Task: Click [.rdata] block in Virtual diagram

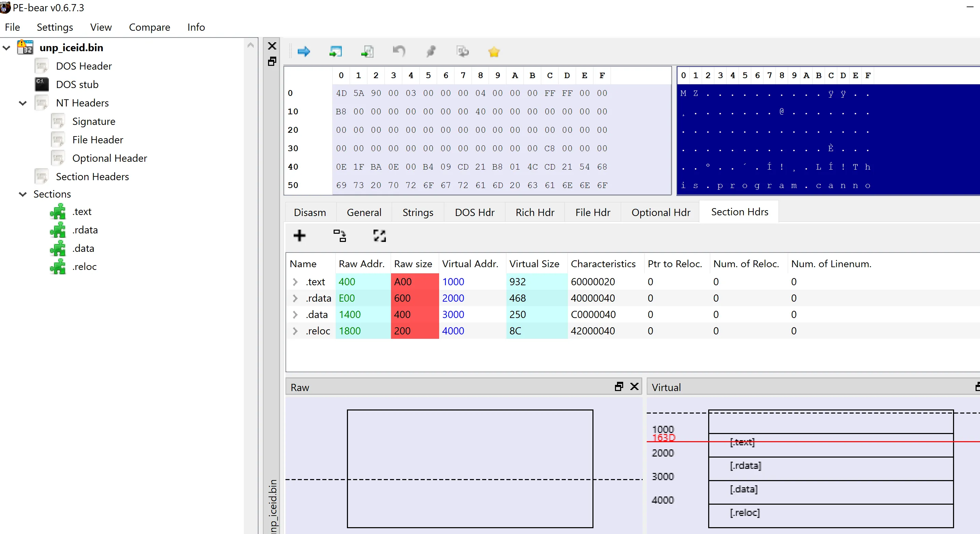Action: coord(830,468)
